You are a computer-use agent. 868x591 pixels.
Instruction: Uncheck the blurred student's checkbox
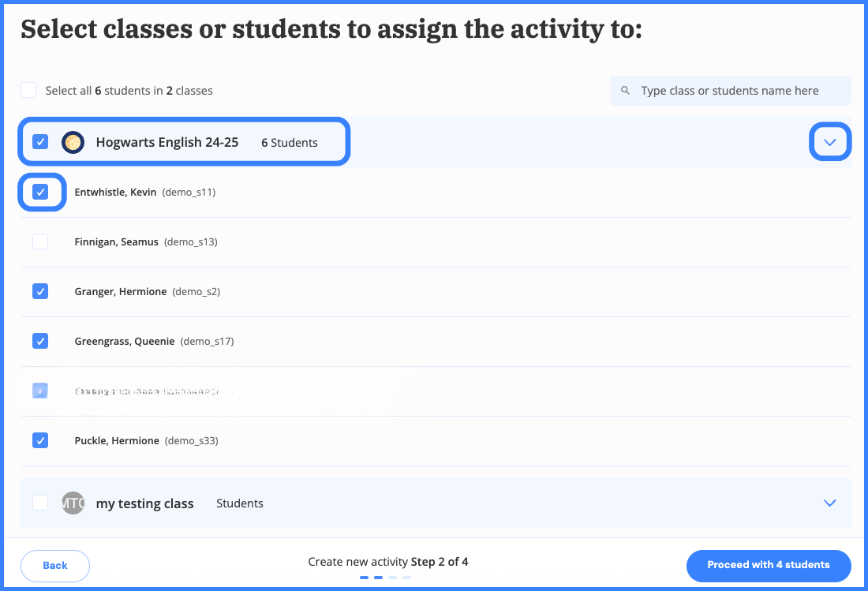(40, 391)
